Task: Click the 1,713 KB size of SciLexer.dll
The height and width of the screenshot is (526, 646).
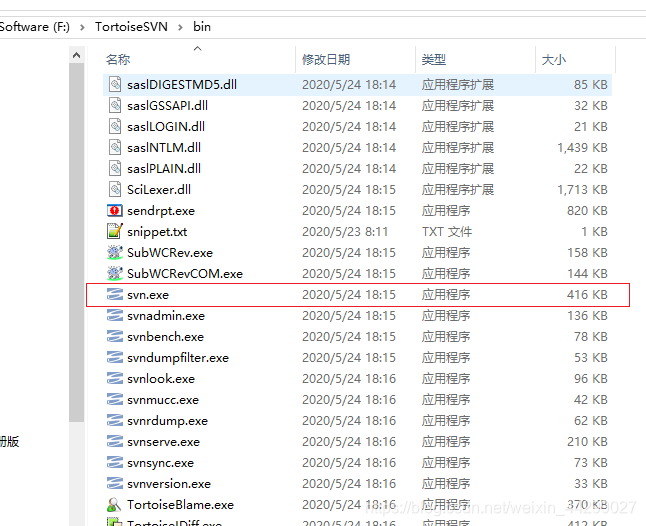Action: tap(582, 189)
